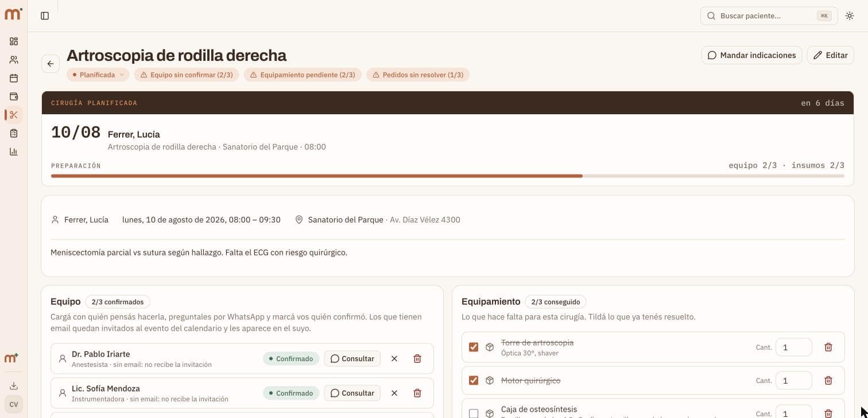
Task: Open the surgeries scissors icon in sidebar
Action: pos(14,115)
